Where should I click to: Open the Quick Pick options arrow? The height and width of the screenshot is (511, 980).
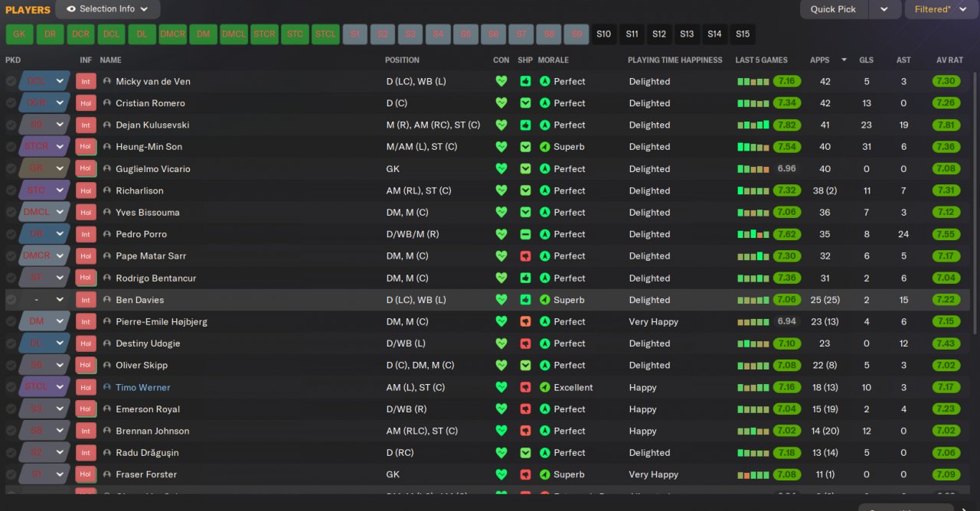point(884,9)
